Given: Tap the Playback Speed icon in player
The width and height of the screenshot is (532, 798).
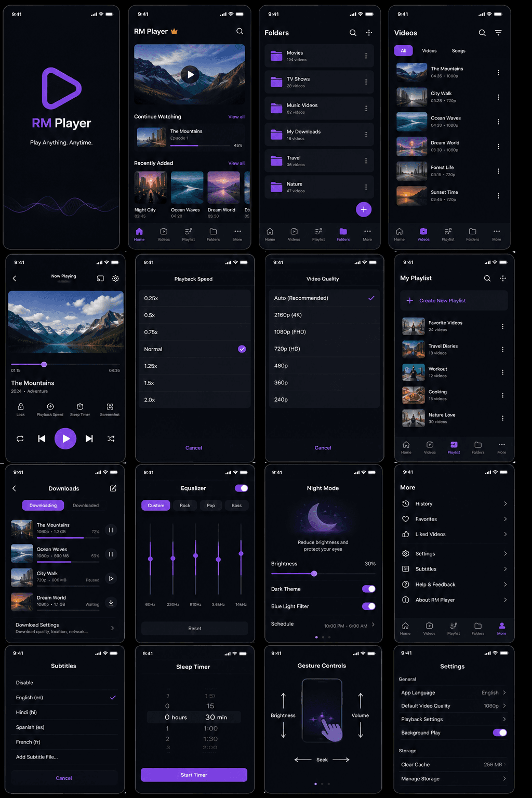Looking at the screenshot, I should click(50, 407).
